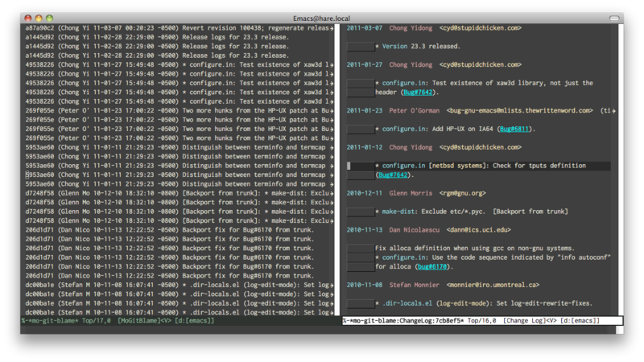Click make-dist filename in Glenn Morris entry

pos(398,212)
